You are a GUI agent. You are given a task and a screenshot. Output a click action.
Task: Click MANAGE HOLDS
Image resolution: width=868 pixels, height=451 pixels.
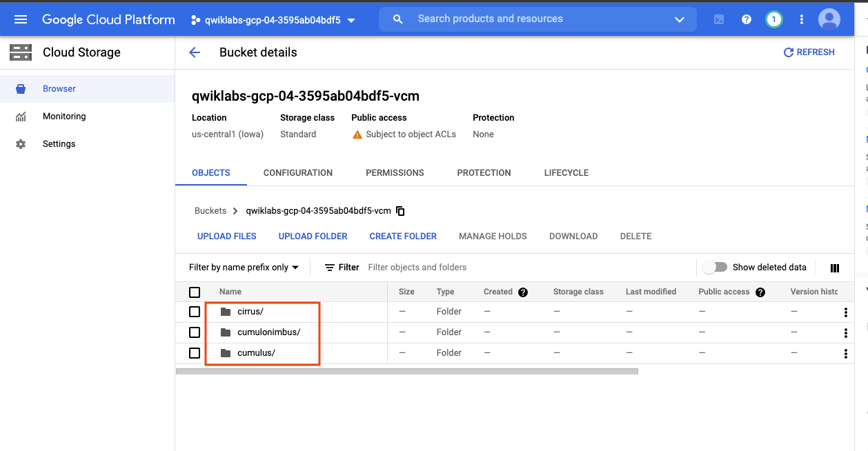(493, 237)
